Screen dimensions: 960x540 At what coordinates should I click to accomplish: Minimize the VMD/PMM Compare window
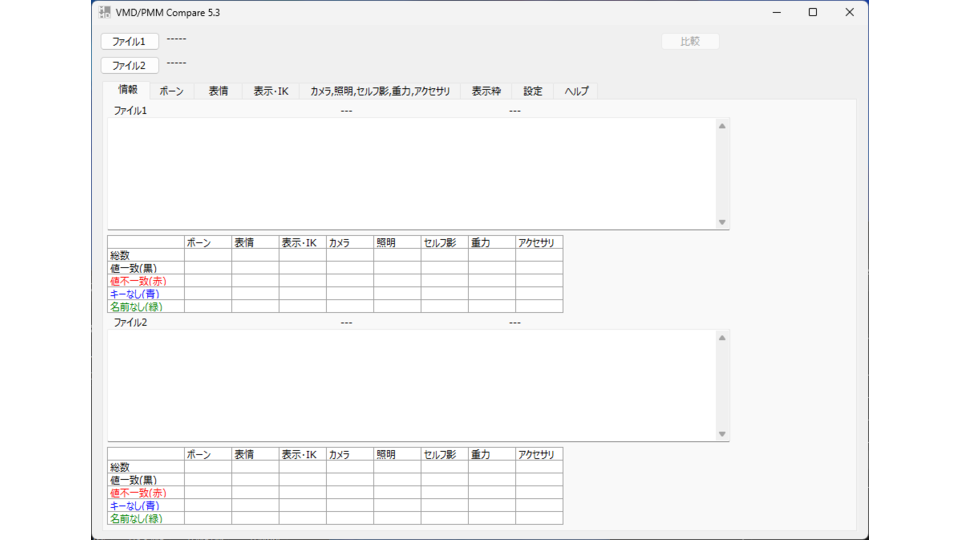click(x=776, y=12)
